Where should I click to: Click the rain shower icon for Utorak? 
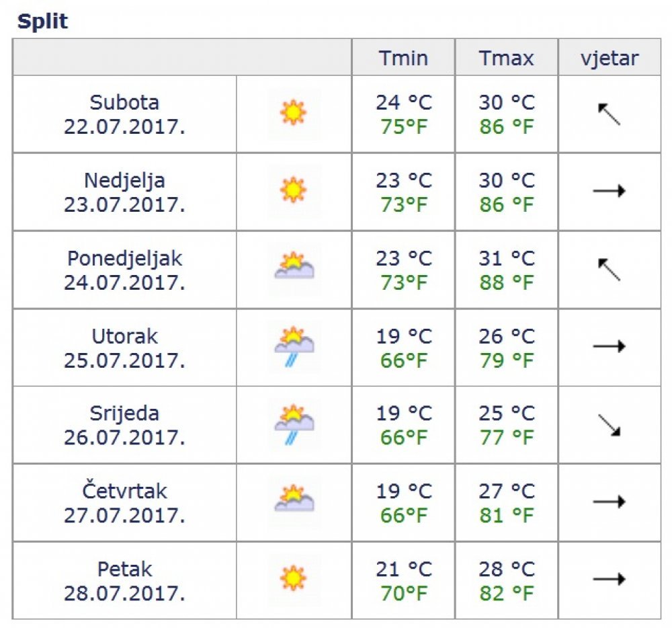294,346
